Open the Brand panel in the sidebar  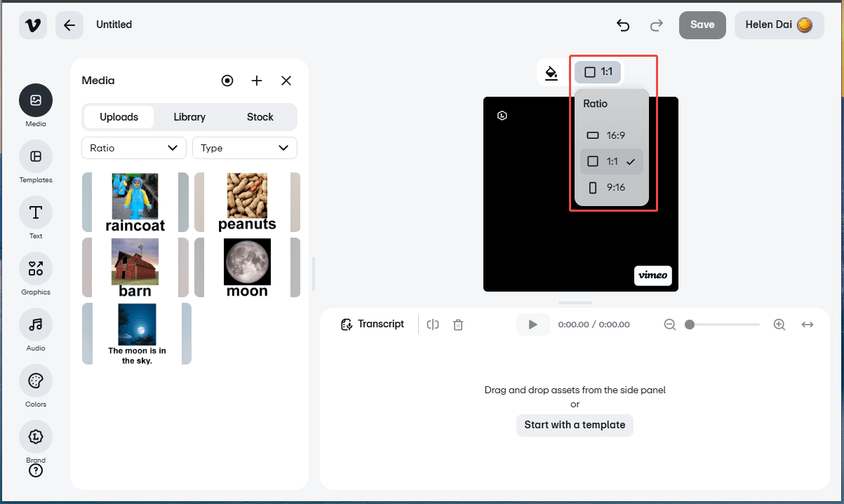(x=35, y=436)
